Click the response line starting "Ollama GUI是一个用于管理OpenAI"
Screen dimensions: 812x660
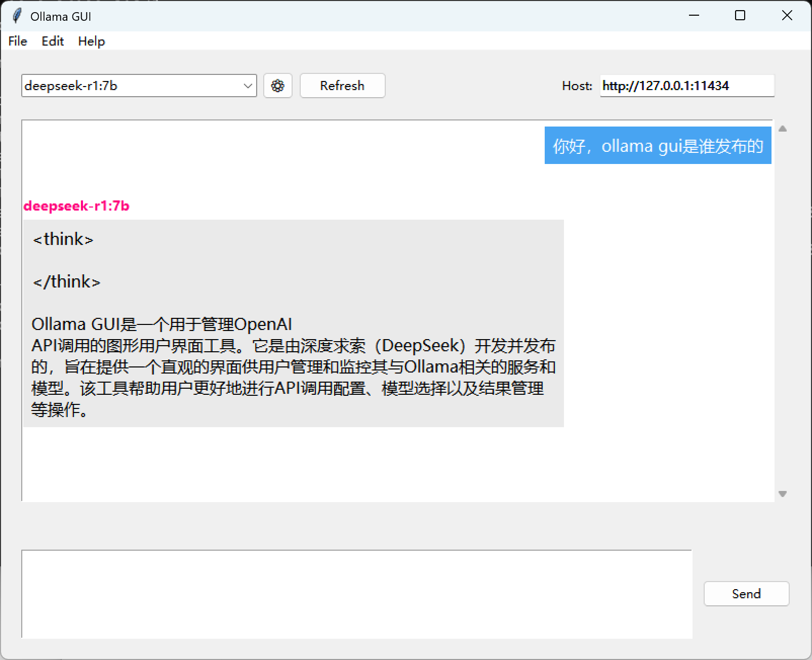(x=162, y=324)
